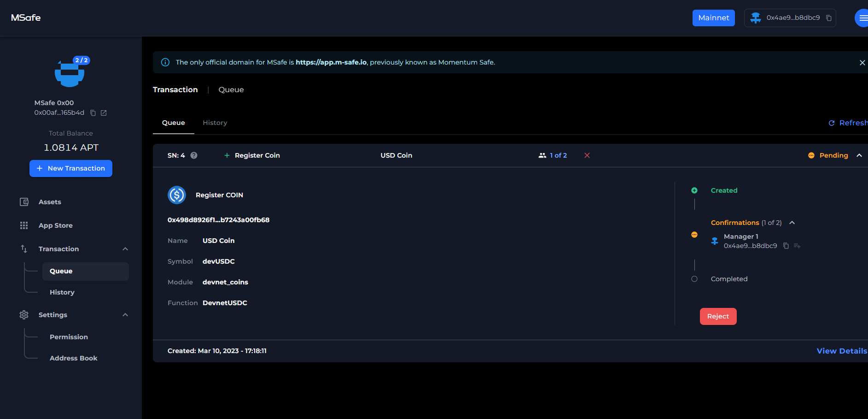This screenshot has height=419, width=868.
Task: Click the SN: 4 help question icon
Action: (x=194, y=155)
